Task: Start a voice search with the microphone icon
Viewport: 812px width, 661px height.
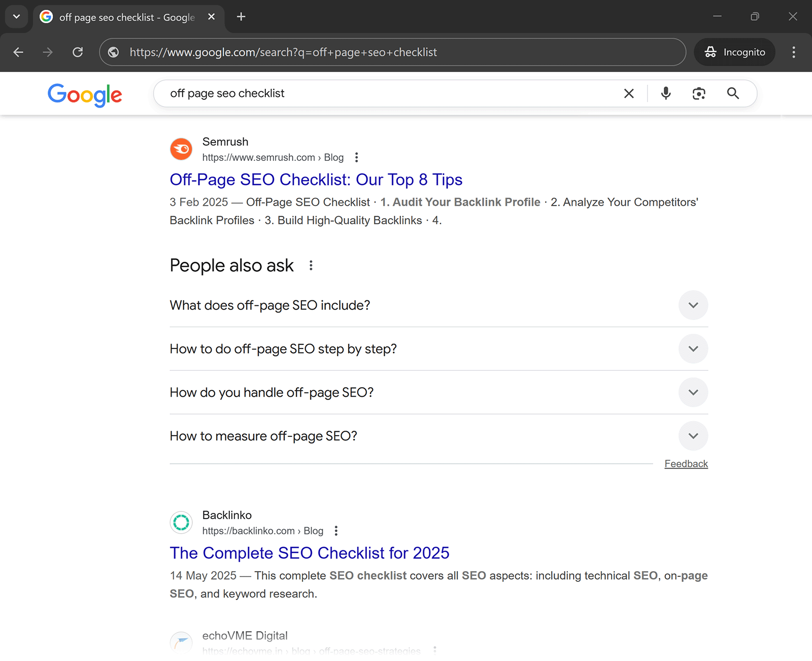Action: (665, 93)
